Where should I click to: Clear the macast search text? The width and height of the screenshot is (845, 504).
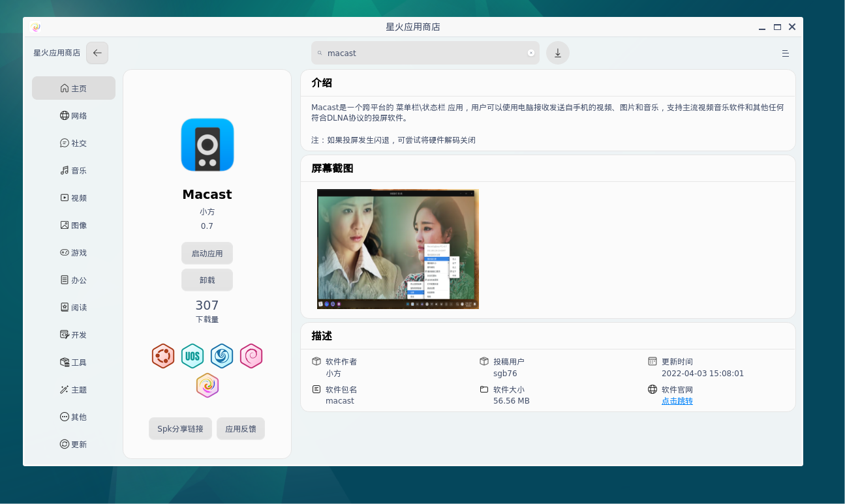click(x=531, y=53)
